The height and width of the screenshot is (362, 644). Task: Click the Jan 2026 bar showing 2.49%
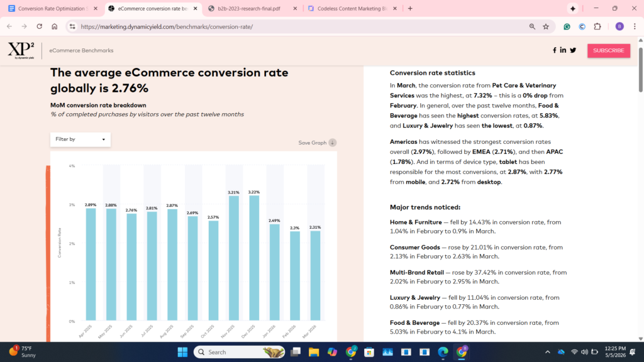[274, 272]
